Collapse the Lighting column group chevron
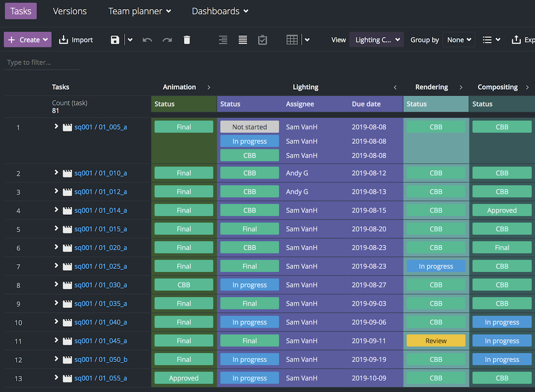535x392 pixels. 395,87
